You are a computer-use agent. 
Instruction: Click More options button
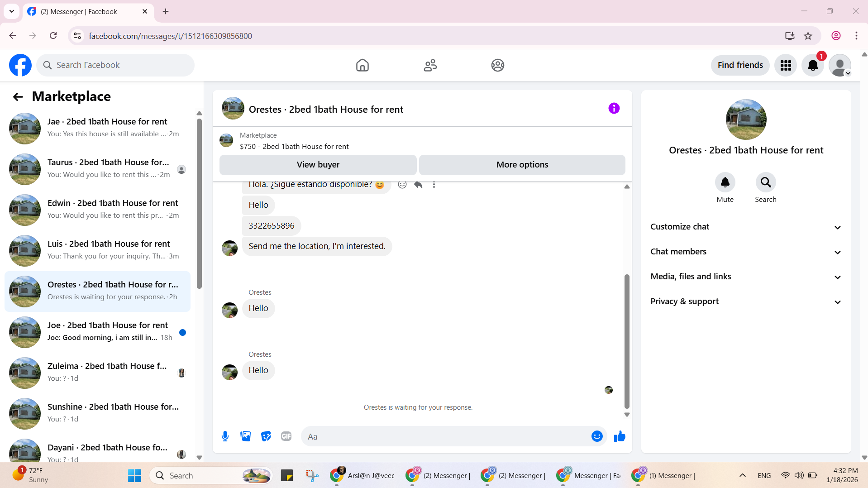click(x=522, y=165)
